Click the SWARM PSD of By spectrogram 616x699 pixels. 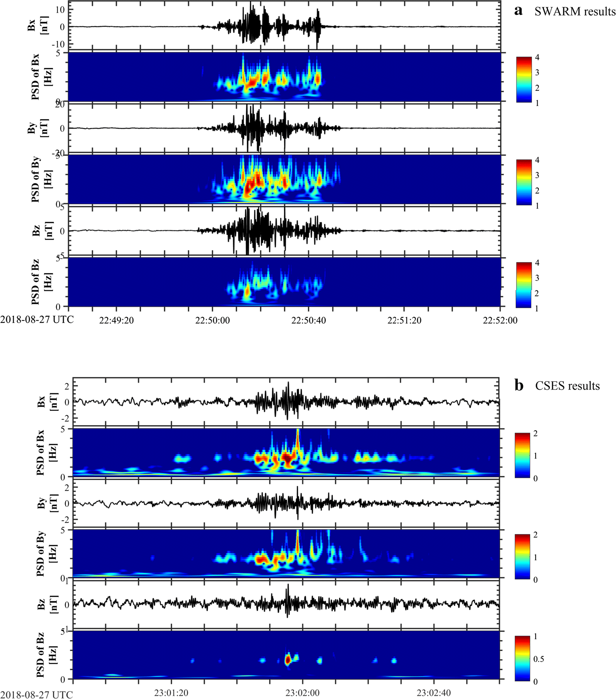click(x=285, y=179)
